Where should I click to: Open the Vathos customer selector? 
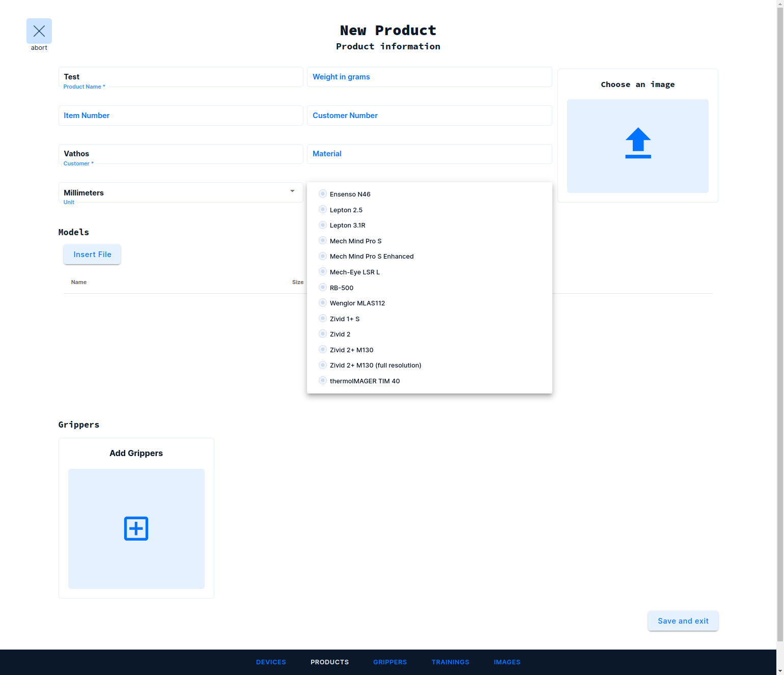pyautogui.click(x=181, y=154)
